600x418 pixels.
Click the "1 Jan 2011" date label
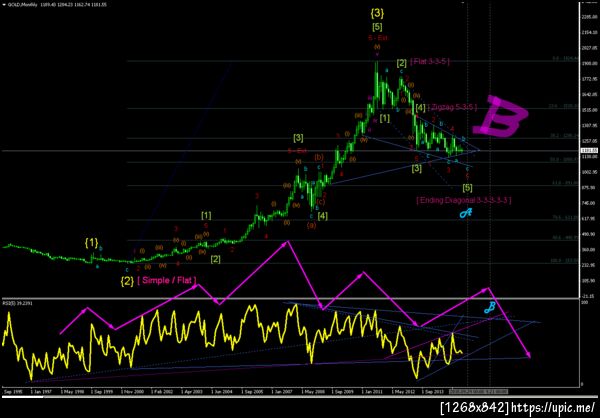(373, 392)
